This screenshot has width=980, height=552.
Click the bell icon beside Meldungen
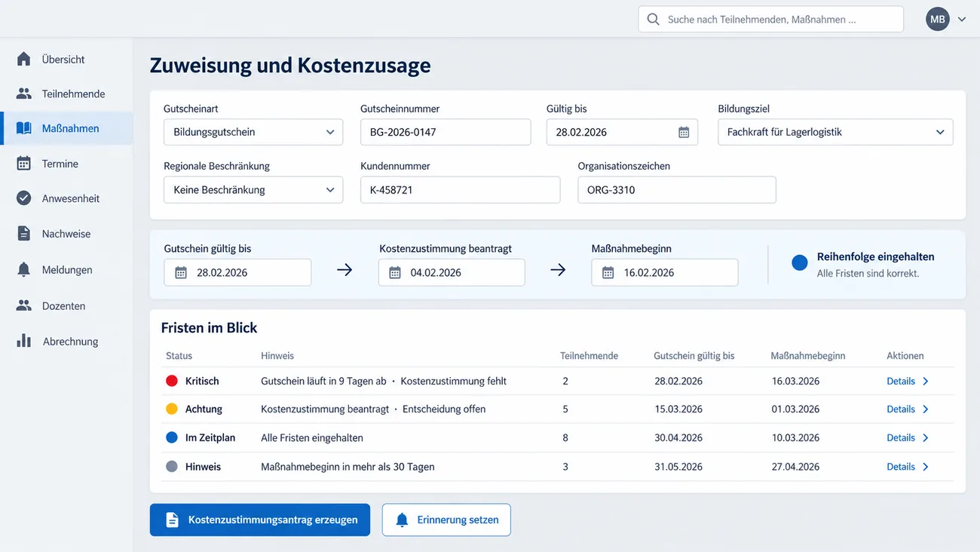pyautogui.click(x=24, y=269)
